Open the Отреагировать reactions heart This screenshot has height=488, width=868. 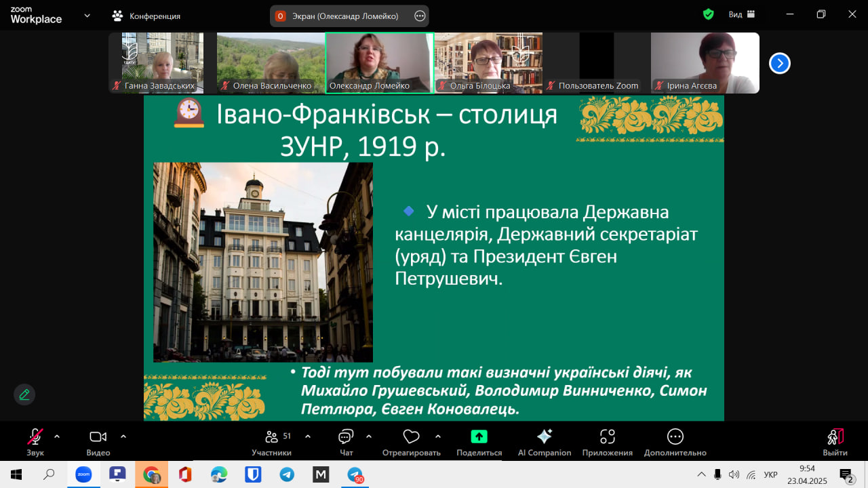(x=411, y=442)
